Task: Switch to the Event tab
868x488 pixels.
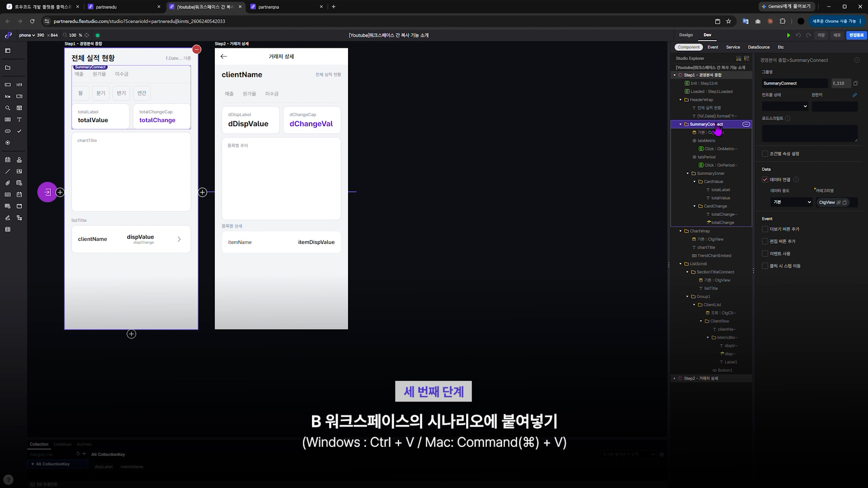Action: click(713, 47)
